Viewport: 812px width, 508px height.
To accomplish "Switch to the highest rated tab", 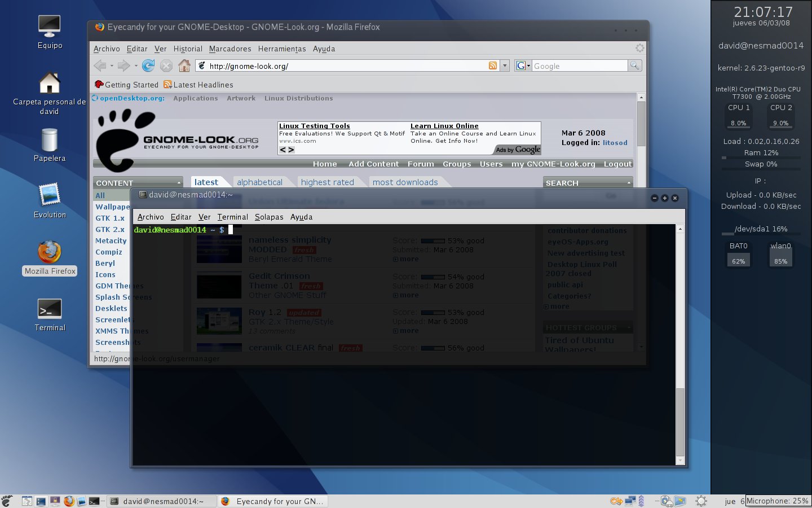I will pos(327,182).
